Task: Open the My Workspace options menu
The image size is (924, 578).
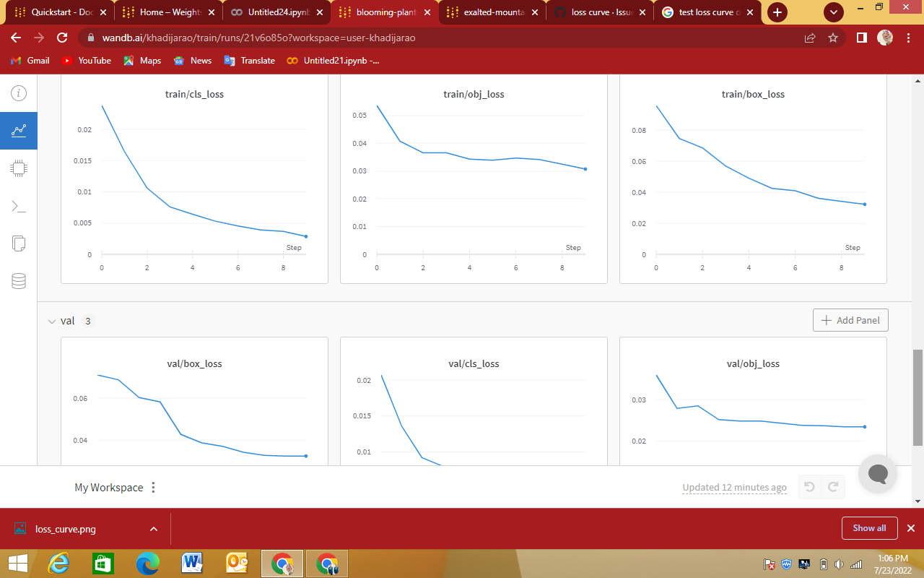Action: click(x=153, y=487)
